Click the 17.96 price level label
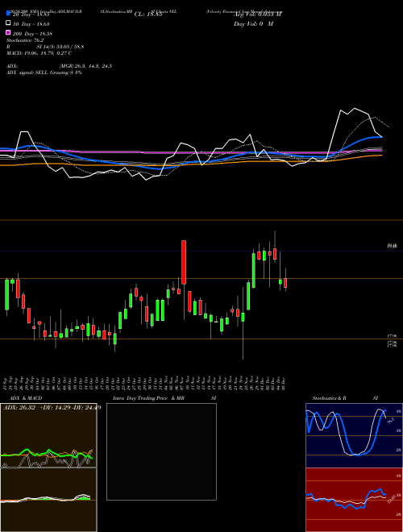This screenshot has height=532, width=403. pos(392,336)
